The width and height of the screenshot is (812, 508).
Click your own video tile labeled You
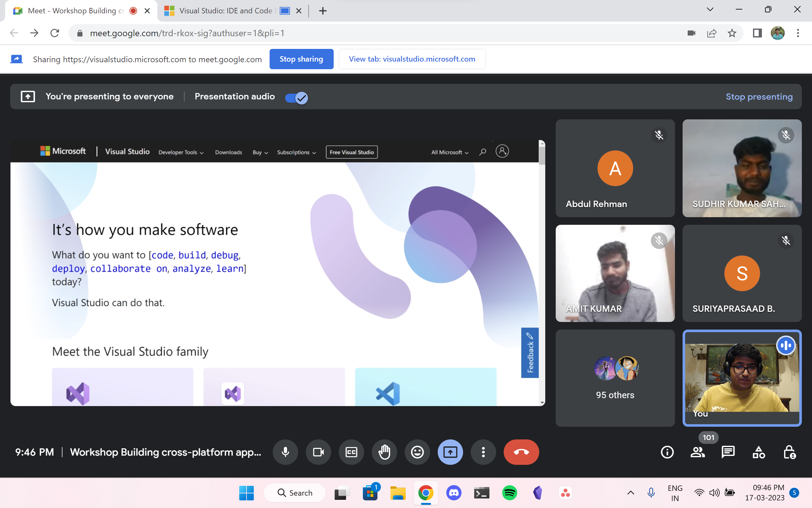click(x=742, y=378)
